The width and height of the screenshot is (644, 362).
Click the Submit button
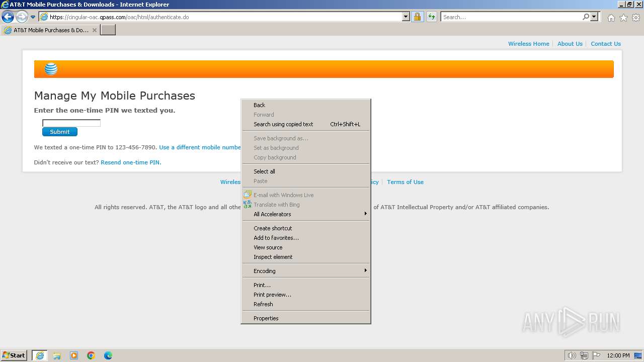(60, 132)
